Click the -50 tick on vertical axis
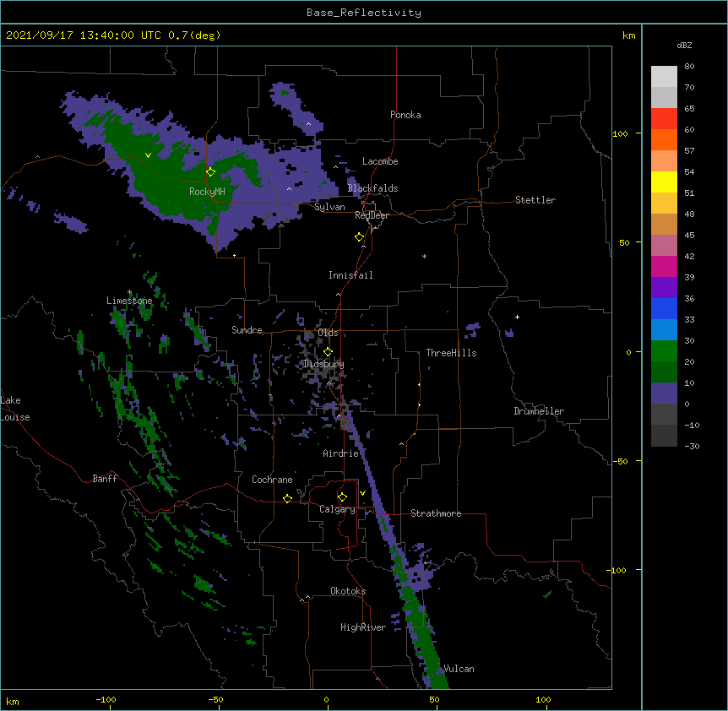The image size is (728, 711). (619, 461)
